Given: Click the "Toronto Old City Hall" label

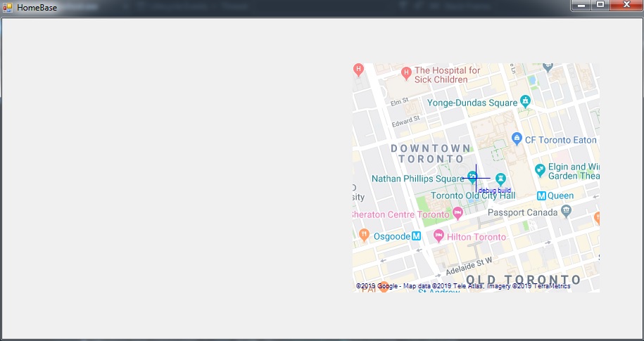Looking at the screenshot, I should (x=473, y=195).
